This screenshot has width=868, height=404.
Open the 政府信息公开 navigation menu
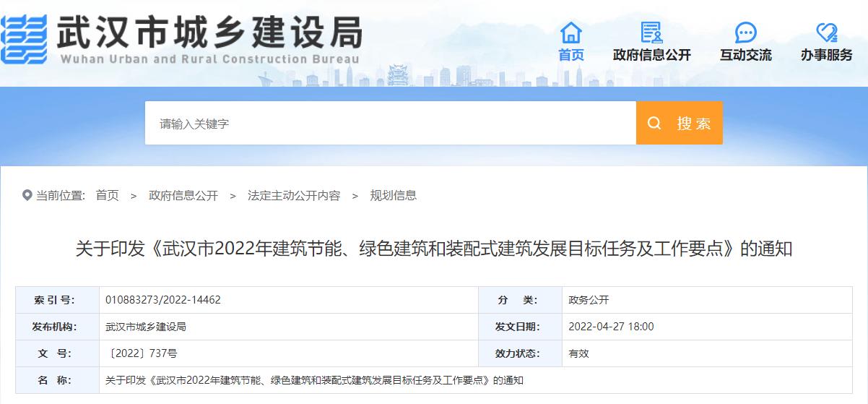[x=651, y=55]
